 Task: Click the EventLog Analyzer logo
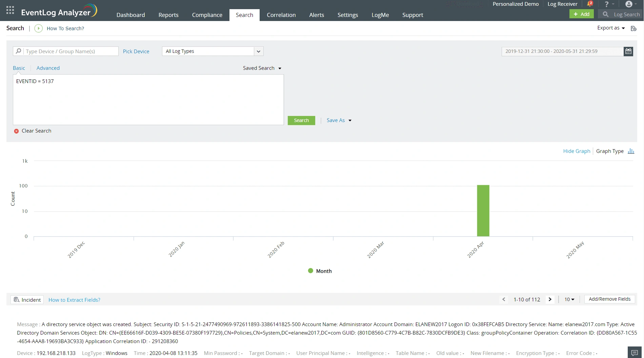[59, 11]
